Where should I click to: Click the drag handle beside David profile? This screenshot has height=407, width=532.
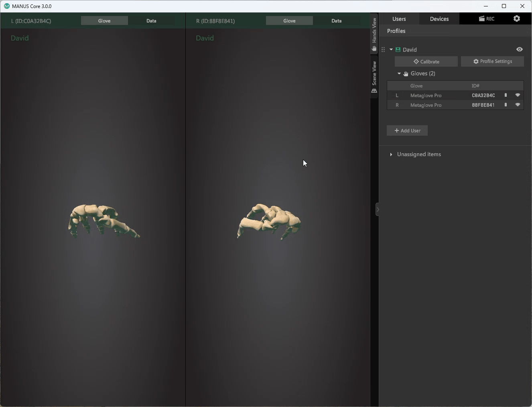click(x=383, y=50)
